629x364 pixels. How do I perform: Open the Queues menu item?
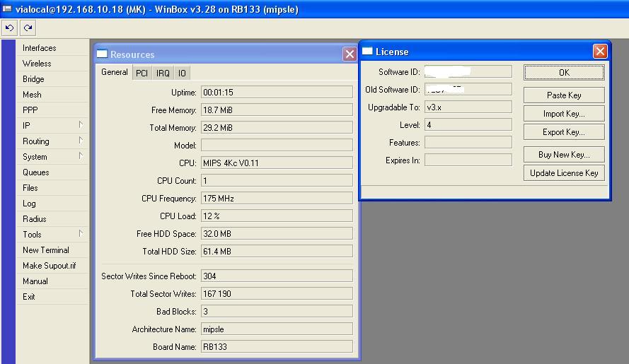point(52,172)
